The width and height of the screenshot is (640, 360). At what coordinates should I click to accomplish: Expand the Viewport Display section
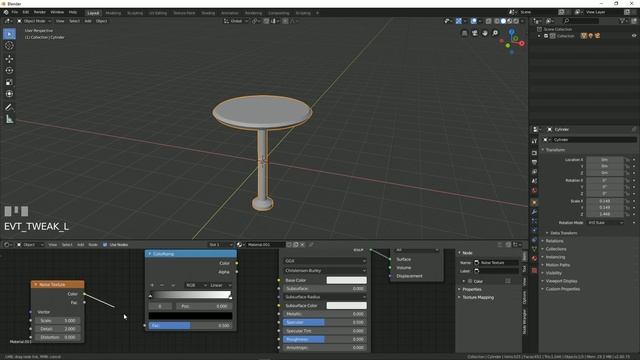pyautogui.click(x=561, y=281)
